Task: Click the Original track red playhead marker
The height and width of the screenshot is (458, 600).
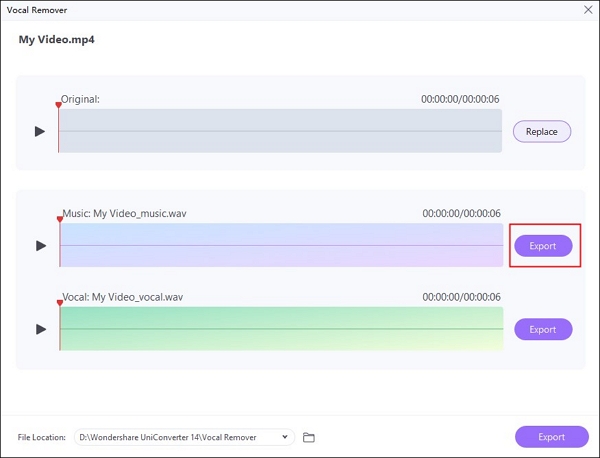Action: [59, 105]
